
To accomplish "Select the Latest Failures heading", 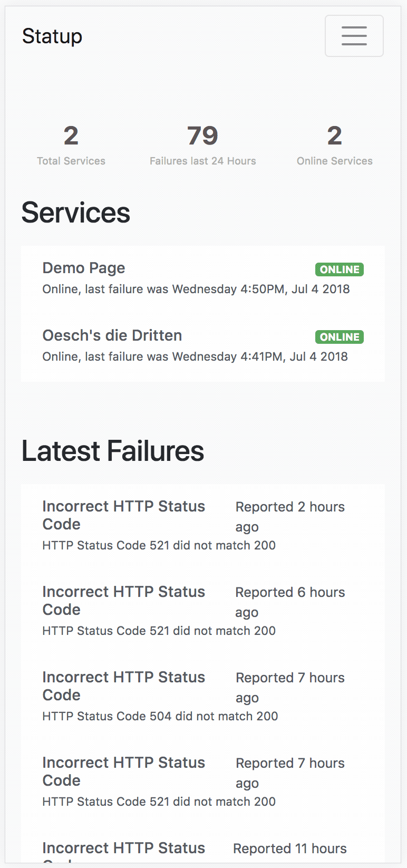I will [x=113, y=451].
